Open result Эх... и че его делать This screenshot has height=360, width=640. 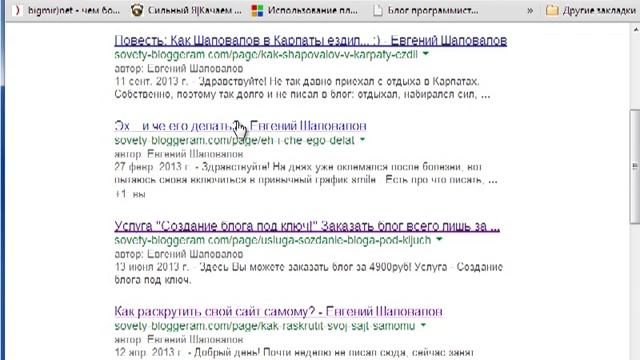(240, 126)
